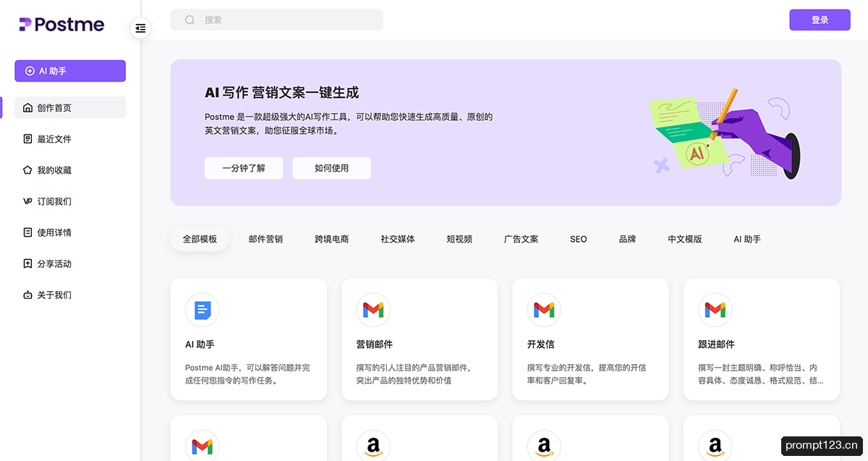Open the blue document icon on the AI 助手 card
Image resolution: width=868 pixels, height=461 pixels.
point(203,310)
